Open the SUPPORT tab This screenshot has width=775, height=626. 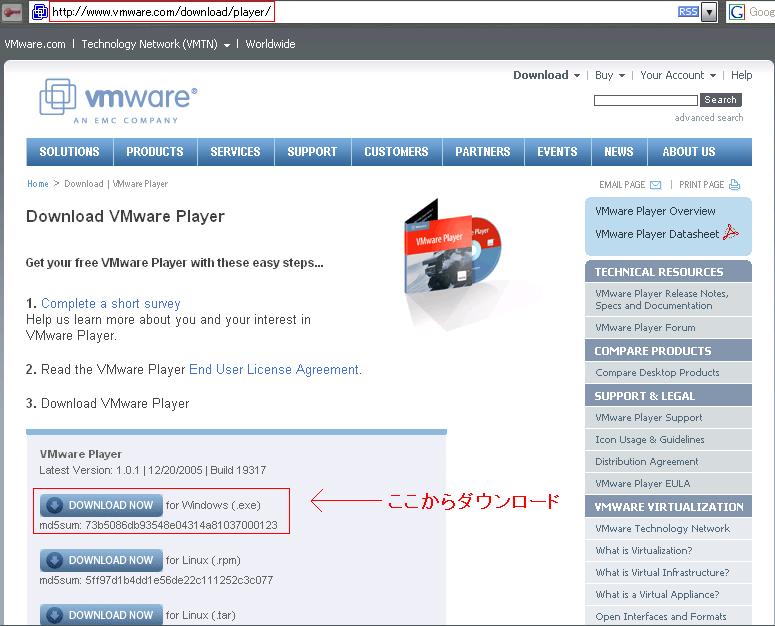click(x=312, y=152)
